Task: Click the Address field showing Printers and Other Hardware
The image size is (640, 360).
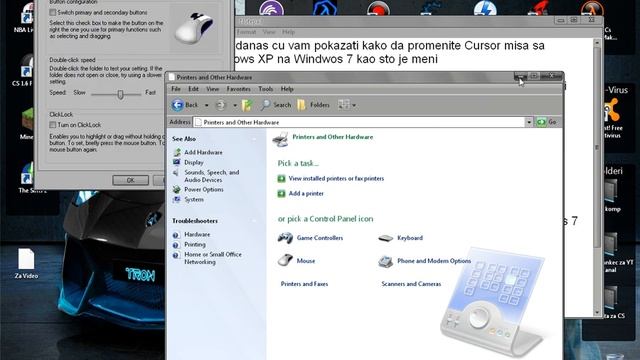Action: click(360, 122)
